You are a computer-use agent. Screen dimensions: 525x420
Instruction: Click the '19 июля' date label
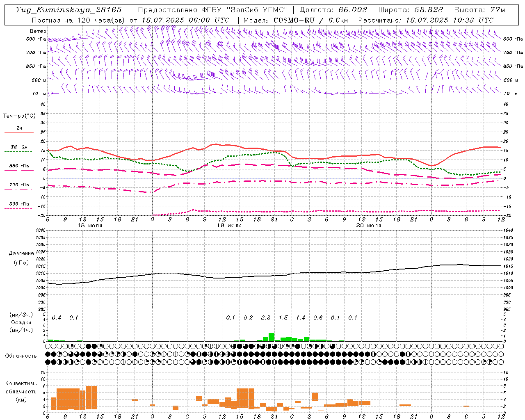pyautogui.click(x=229, y=226)
